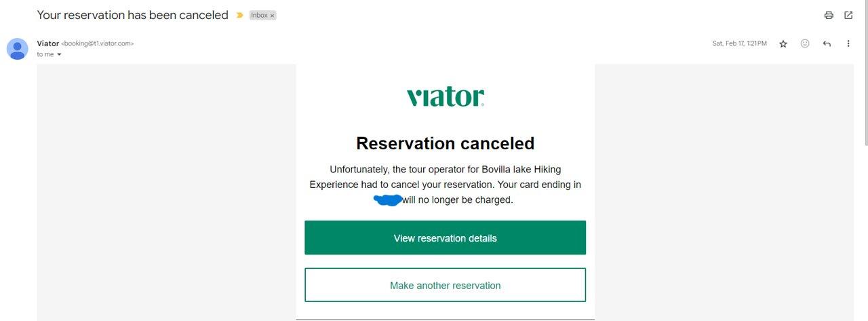Click the email subject line text
Viewport: 868px width, 321px height.
132,15
